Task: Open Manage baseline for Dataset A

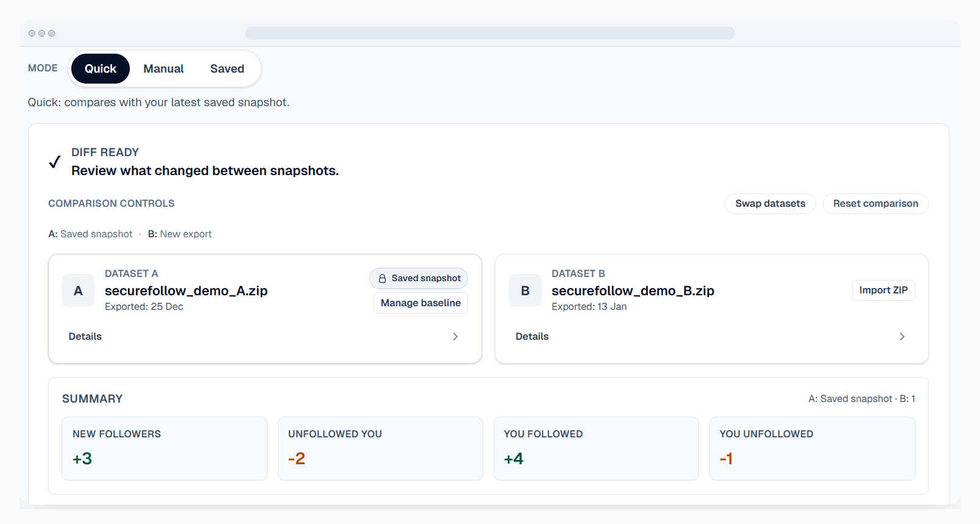Action: click(x=421, y=303)
